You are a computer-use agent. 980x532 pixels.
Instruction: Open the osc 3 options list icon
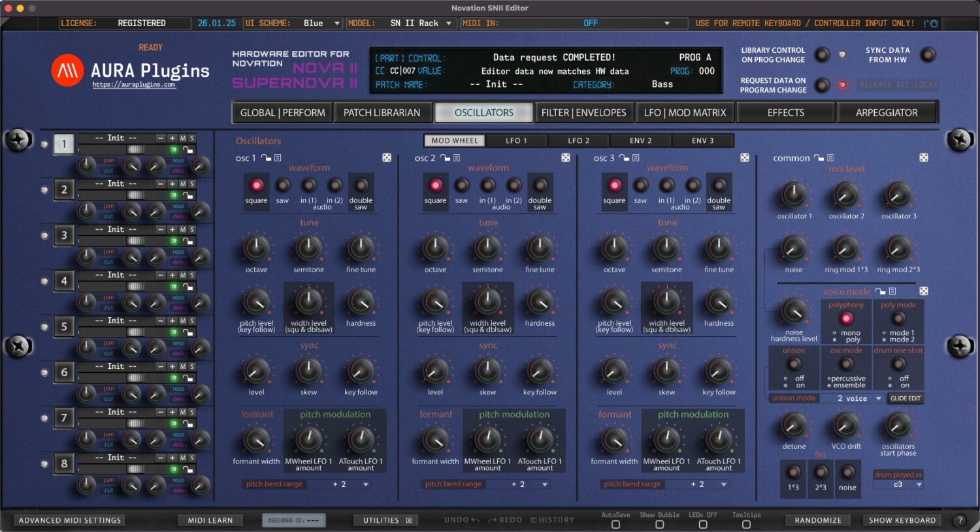tap(636, 157)
